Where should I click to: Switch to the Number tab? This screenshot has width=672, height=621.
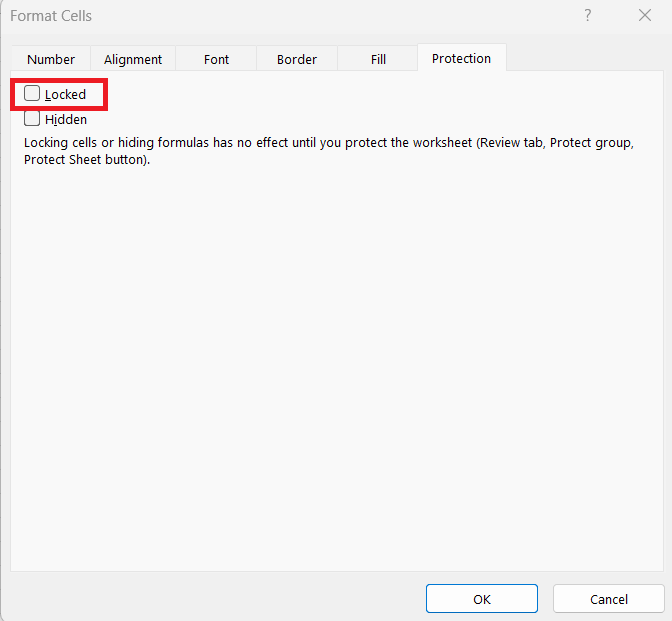point(51,59)
